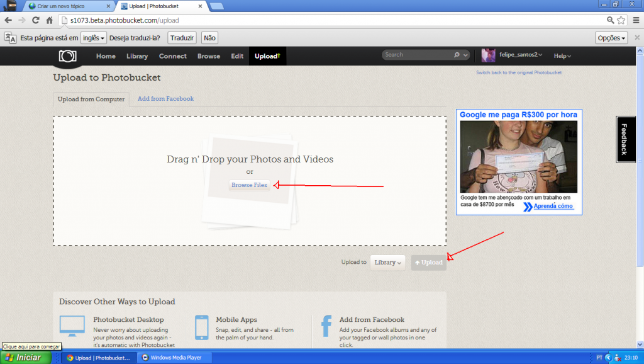The width and height of the screenshot is (644, 364).
Task: Click the PT language indicator in tray
Action: tap(599, 358)
